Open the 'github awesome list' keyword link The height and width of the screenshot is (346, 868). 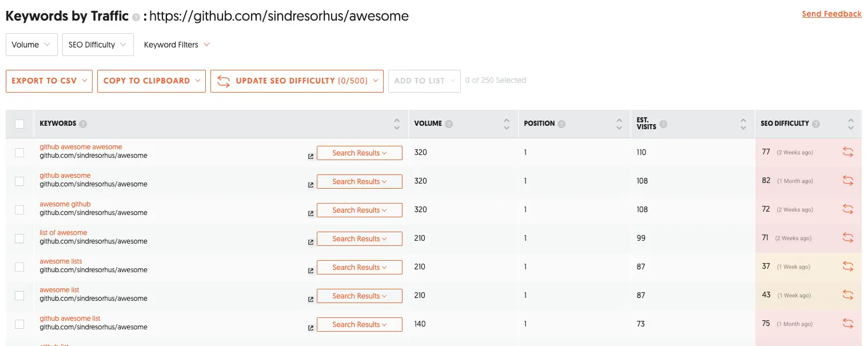(x=70, y=319)
